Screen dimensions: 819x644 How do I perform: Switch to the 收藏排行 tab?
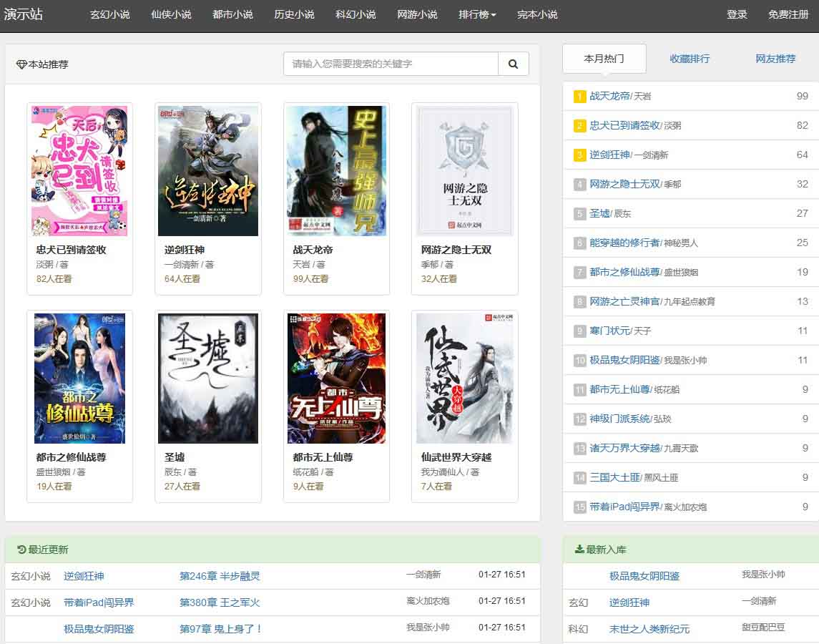(690, 59)
